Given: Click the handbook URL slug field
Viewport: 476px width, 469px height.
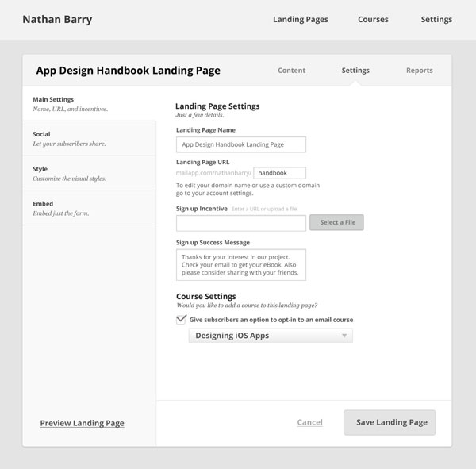Looking at the screenshot, I should click(279, 173).
